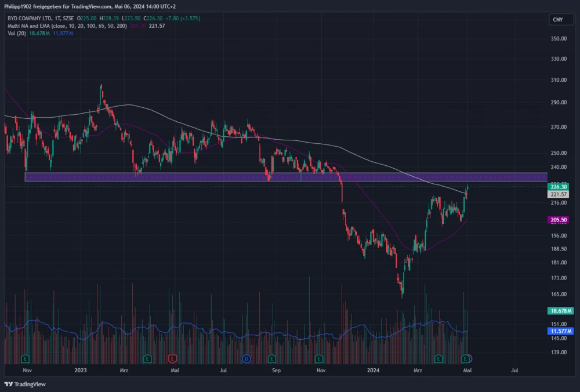Select the green earnings marker before Mai 2023
Screen dimensions: 580x392
pos(147,358)
